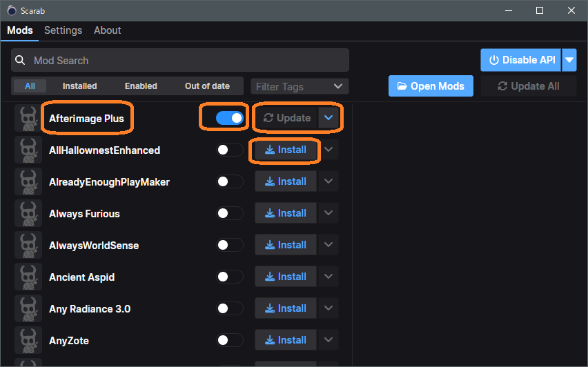Viewport: 588px width, 367px height.
Task: Select the All filter
Action: tap(30, 86)
